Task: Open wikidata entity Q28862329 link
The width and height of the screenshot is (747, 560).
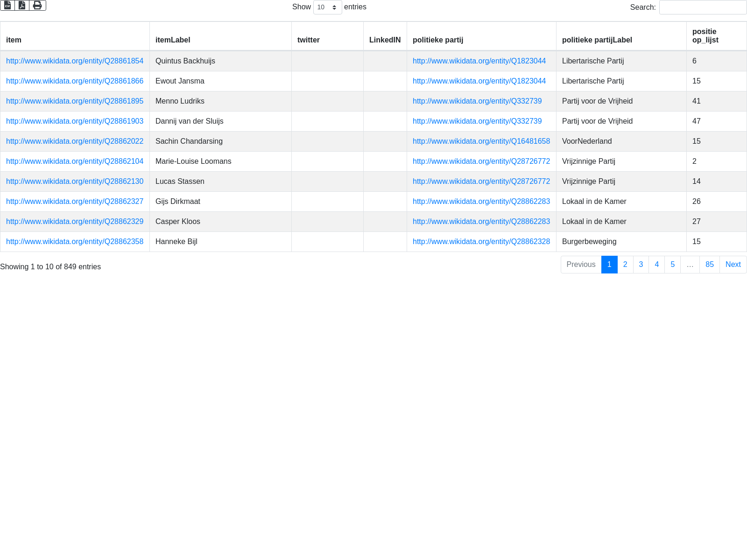Action: point(75,222)
